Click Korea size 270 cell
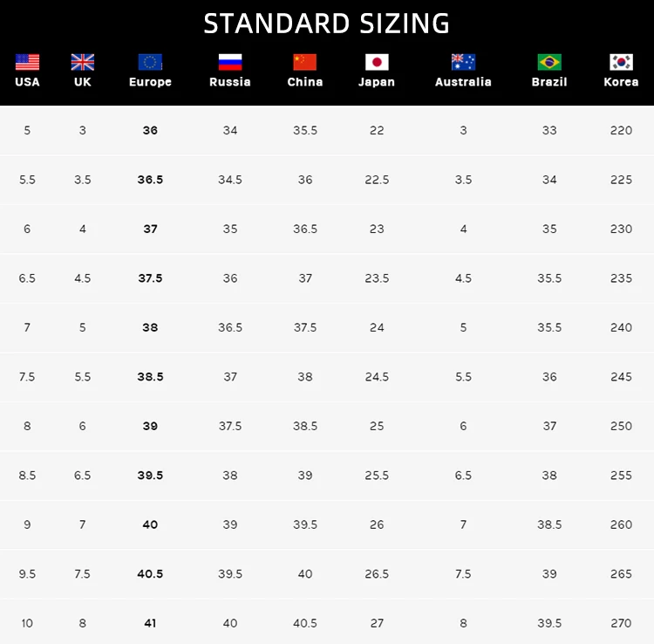Screen dimensions: 654x644 click(x=621, y=623)
